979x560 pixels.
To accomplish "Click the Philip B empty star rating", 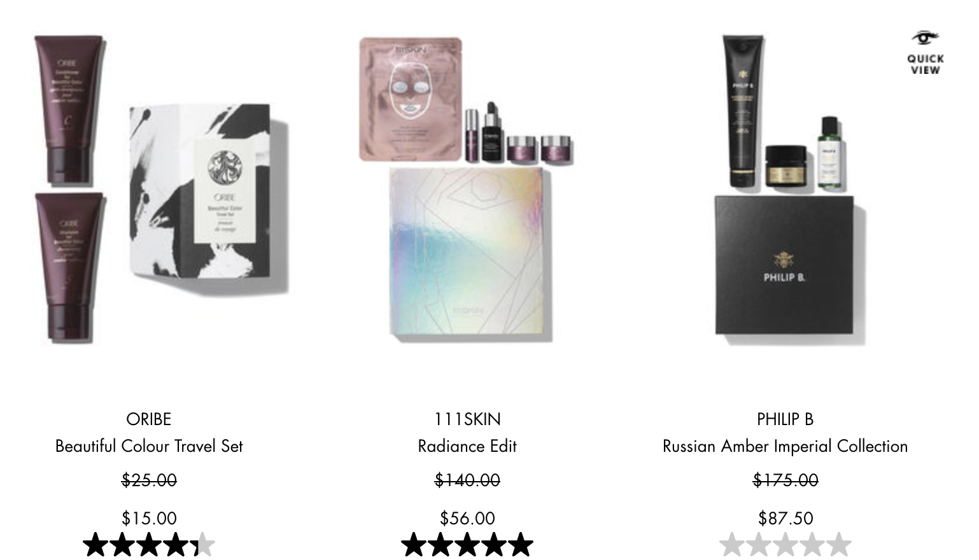I will click(x=785, y=545).
